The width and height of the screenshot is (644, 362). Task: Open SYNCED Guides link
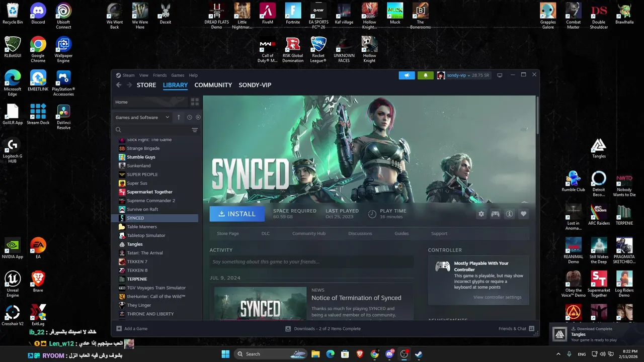[401, 233]
